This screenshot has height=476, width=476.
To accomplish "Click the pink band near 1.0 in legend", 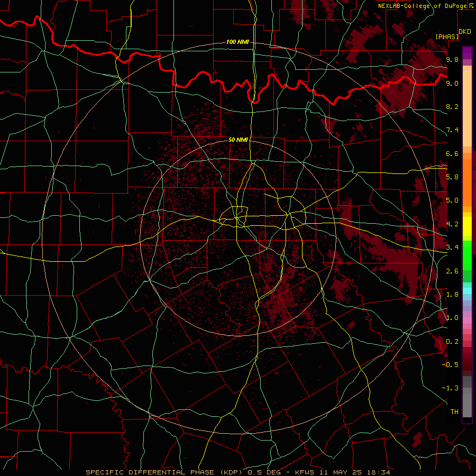I will [467, 321].
